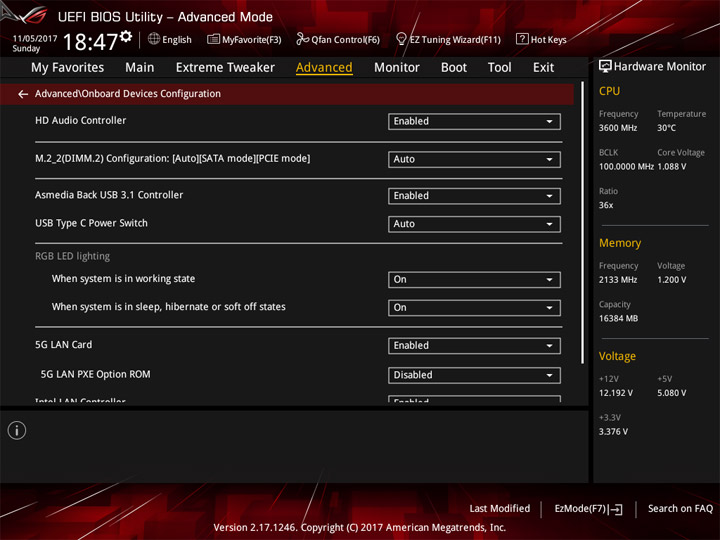Show Hot Keys list
Viewport: 720px width, 540px height.
(541, 39)
